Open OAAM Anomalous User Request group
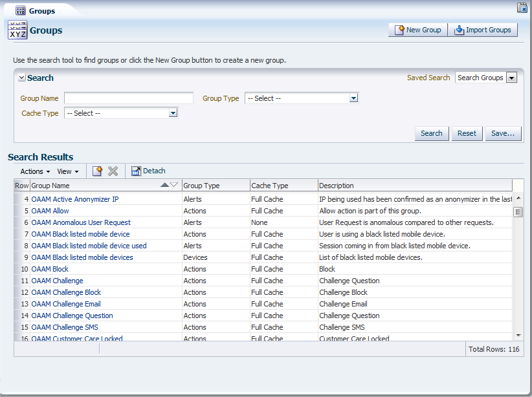The image size is (532, 397). tap(81, 222)
